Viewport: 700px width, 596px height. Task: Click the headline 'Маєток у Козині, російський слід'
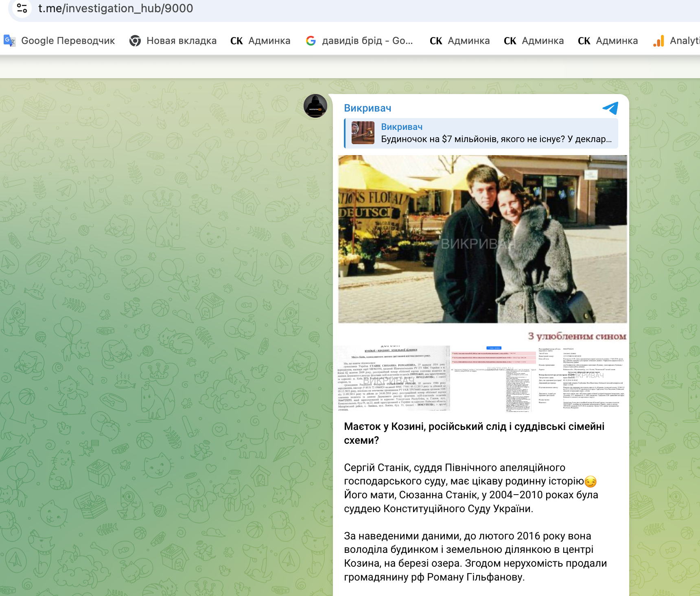[474, 434]
